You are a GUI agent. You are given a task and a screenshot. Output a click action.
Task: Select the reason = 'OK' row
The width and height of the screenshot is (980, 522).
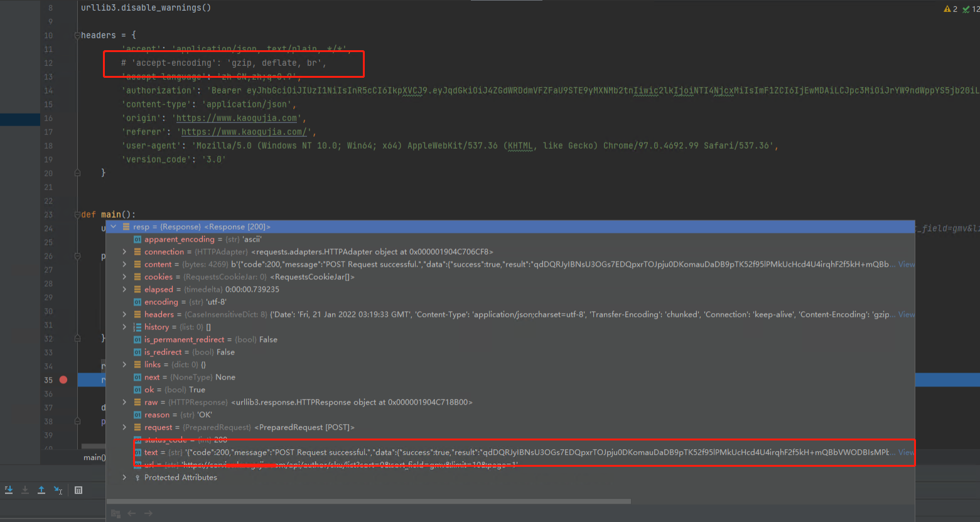pyautogui.click(x=510, y=415)
